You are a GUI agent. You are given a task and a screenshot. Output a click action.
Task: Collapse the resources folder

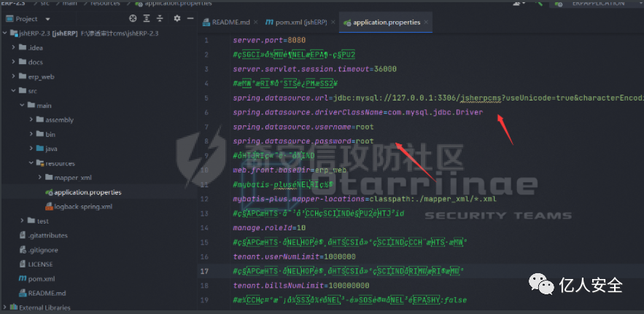pos(31,163)
